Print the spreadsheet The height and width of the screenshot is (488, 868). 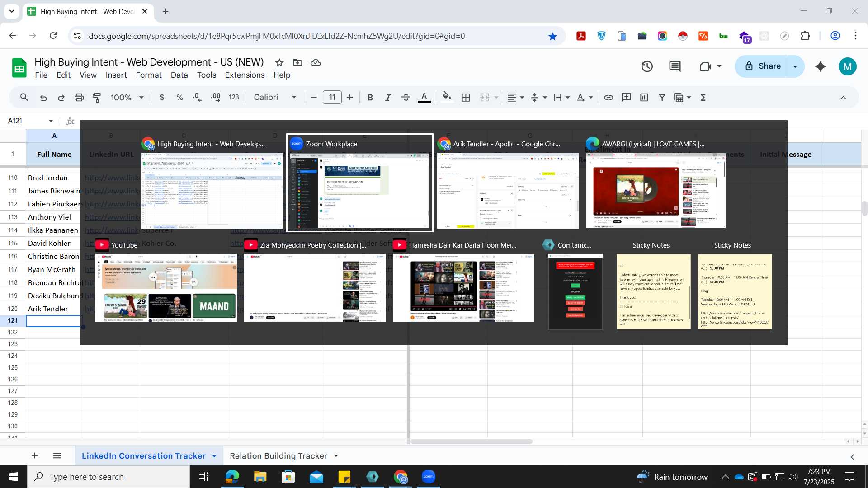(79, 97)
